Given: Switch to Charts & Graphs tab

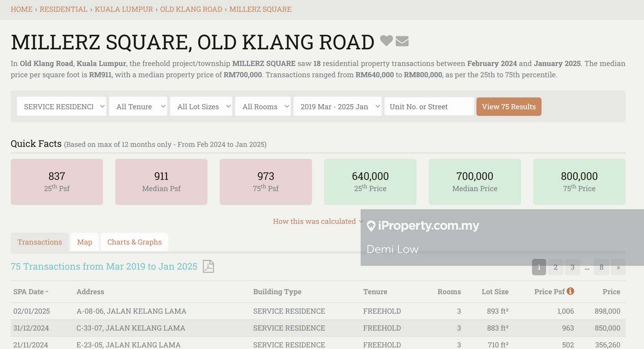Looking at the screenshot, I should pyautogui.click(x=135, y=242).
